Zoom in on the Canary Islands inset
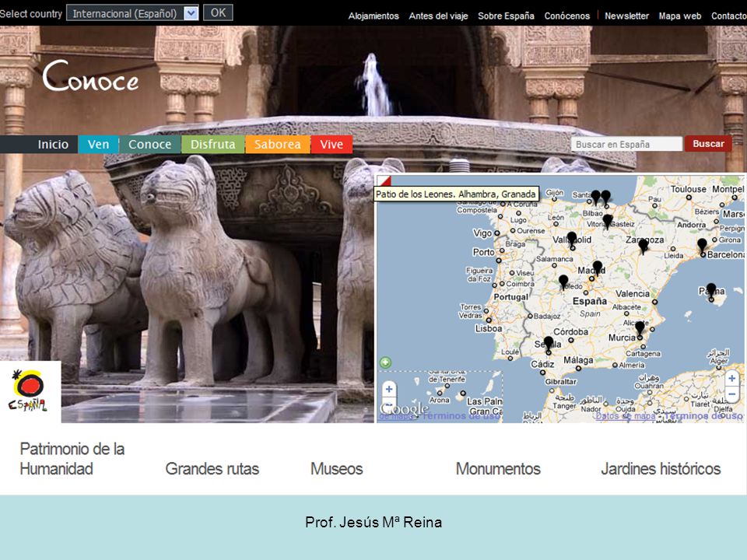Image resolution: width=747 pixels, height=560 pixels. coord(389,389)
